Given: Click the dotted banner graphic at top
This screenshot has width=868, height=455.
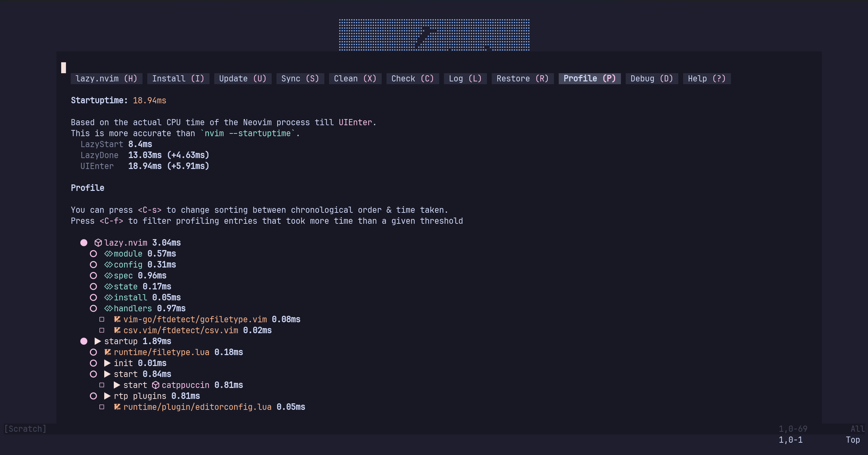Looking at the screenshot, I should (434, 35).
